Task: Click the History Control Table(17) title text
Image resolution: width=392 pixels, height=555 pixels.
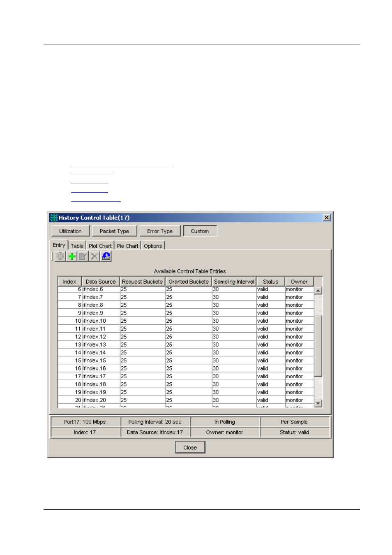Action: coord(94,218)
